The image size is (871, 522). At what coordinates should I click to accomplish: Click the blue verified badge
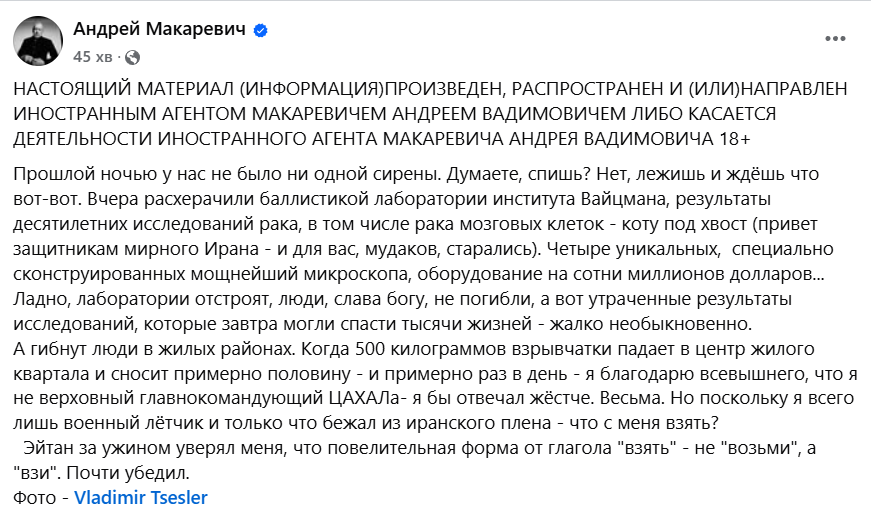click(260, 31)
